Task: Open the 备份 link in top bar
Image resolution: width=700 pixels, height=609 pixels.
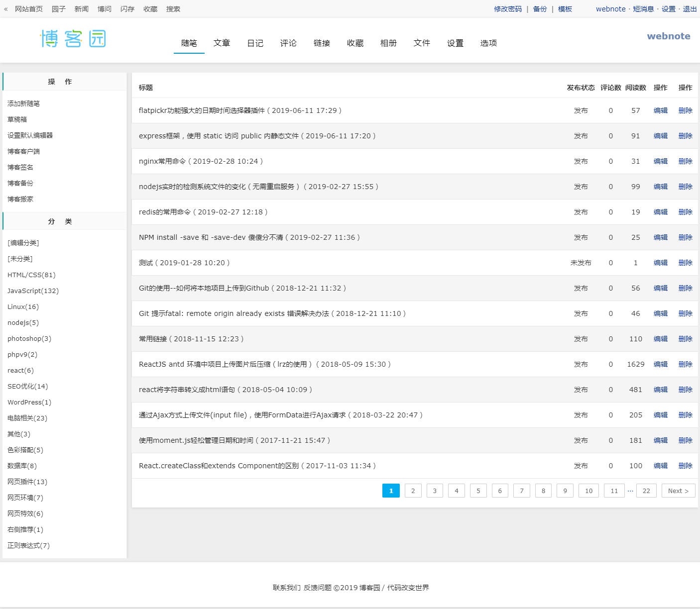Action: (540, 9)
